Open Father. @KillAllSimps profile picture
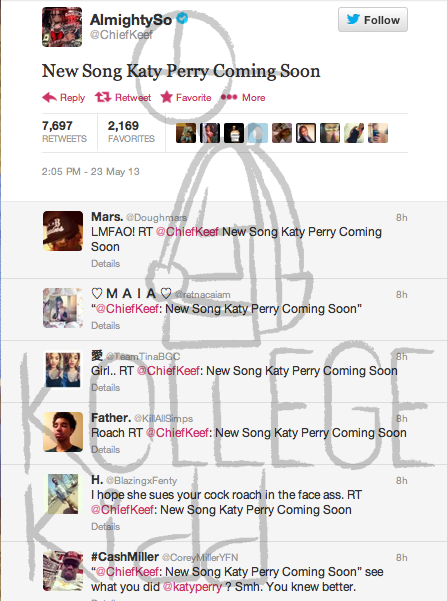The width and height of the screenshot is (447, 601). point(63,432)
